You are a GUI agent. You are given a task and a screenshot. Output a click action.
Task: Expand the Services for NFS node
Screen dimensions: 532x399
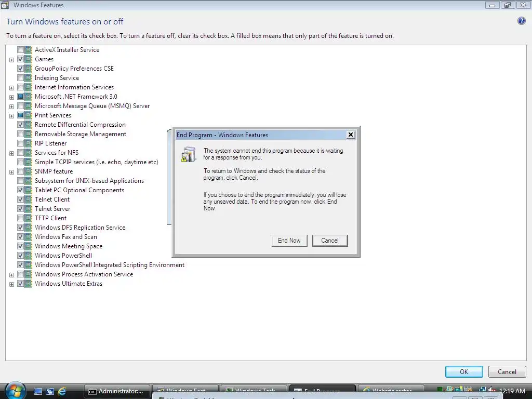coord(11,153)
